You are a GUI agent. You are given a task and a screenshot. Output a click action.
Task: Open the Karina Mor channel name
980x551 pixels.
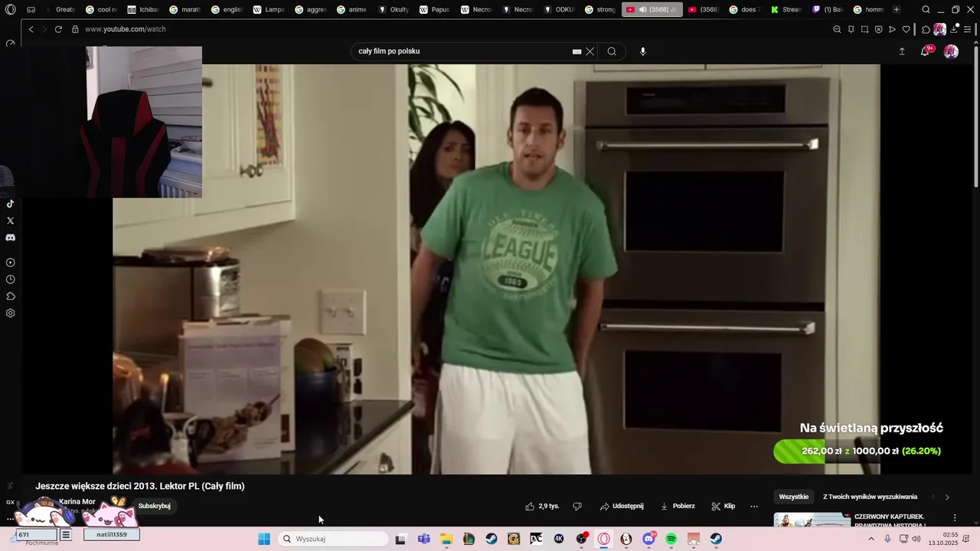[x=77, y=501]
